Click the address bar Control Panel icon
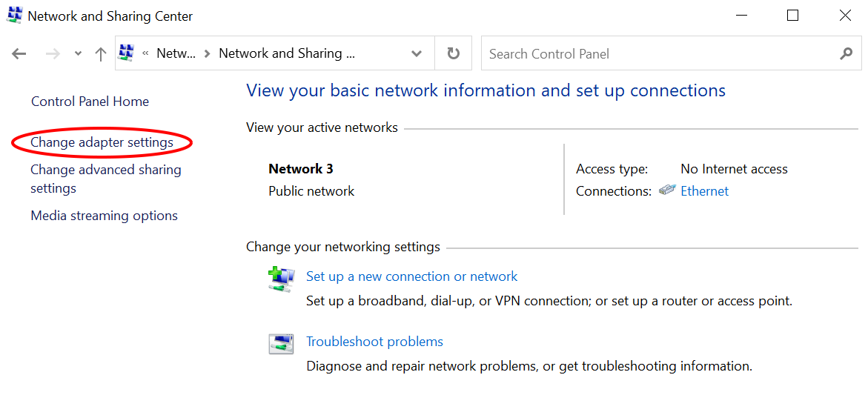Image resolution: width=868 pixels, height=415 pixels. click(127, 53)
